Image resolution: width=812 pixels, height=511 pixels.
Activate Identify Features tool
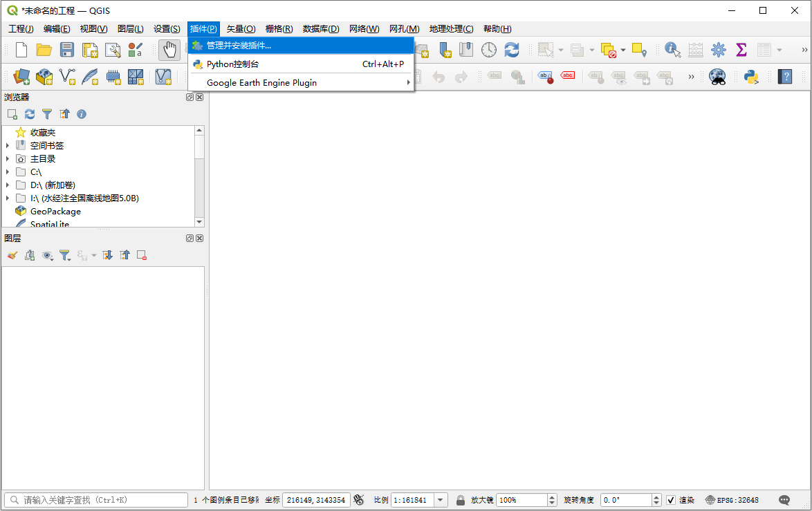click(672, 50)
